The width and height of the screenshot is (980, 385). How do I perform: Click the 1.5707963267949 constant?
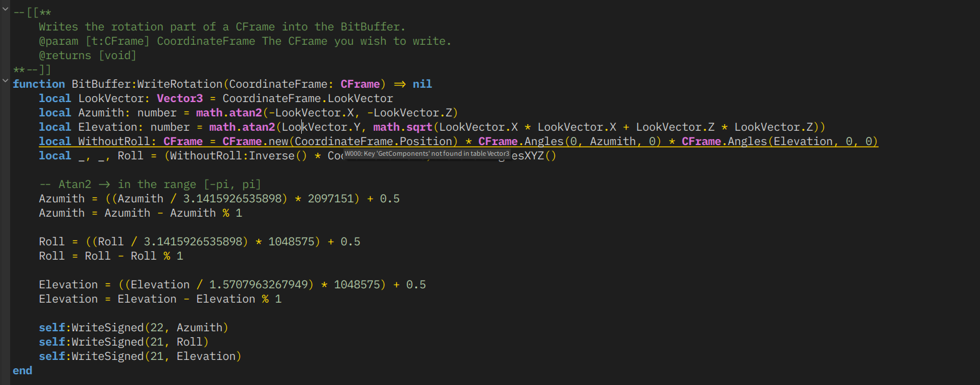pyautogui.click(x=261, y=285)
